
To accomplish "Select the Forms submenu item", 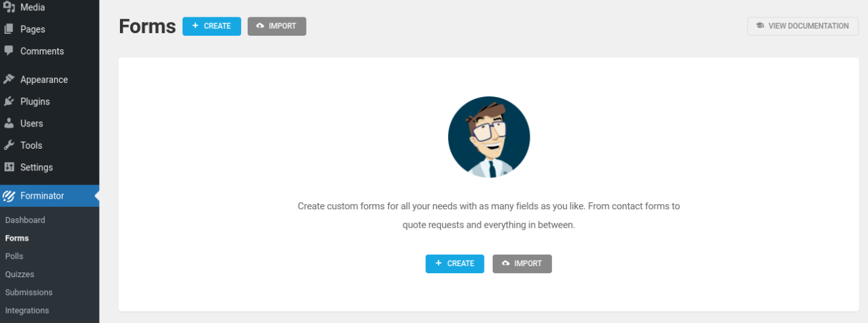I will [x=17, y=238].
